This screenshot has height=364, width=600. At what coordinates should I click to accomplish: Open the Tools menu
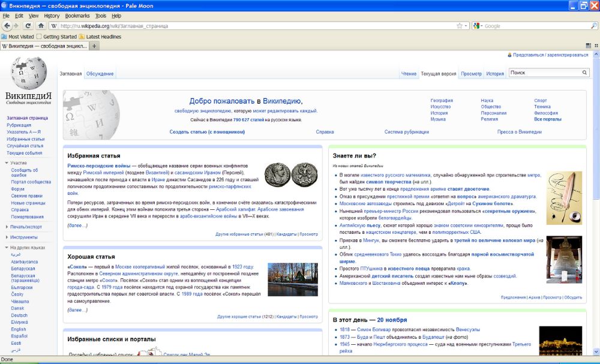[101, 16]
